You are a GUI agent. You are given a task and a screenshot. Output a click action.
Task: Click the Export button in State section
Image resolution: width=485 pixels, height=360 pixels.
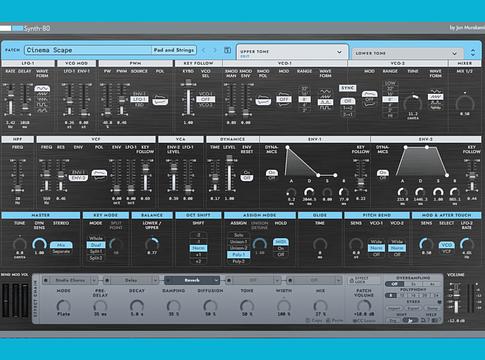(x=414, y=308)
